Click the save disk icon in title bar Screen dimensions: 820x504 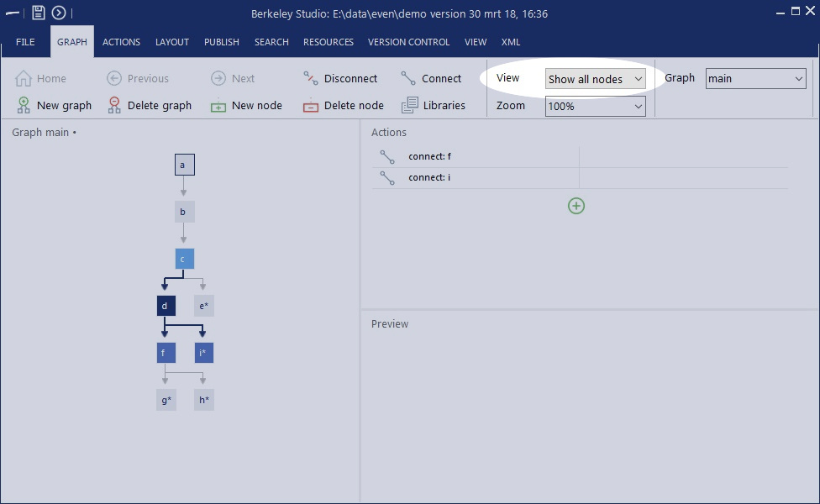tap(38, 13)
